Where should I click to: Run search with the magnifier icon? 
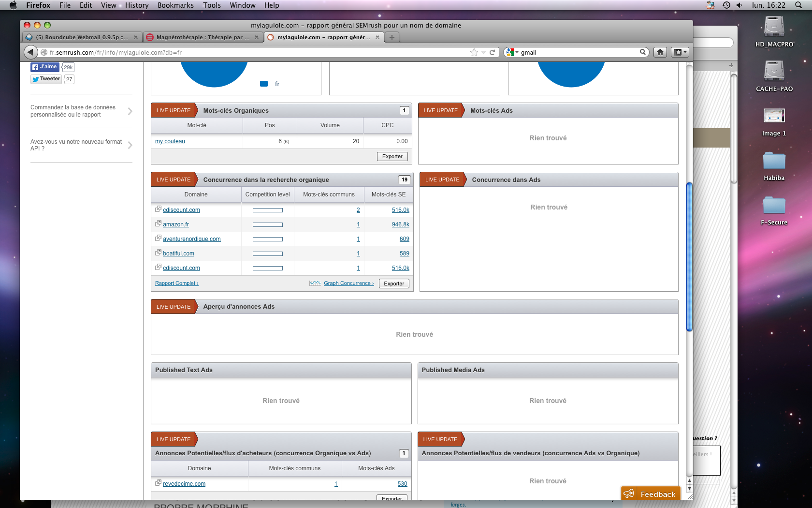pos(643,52)
